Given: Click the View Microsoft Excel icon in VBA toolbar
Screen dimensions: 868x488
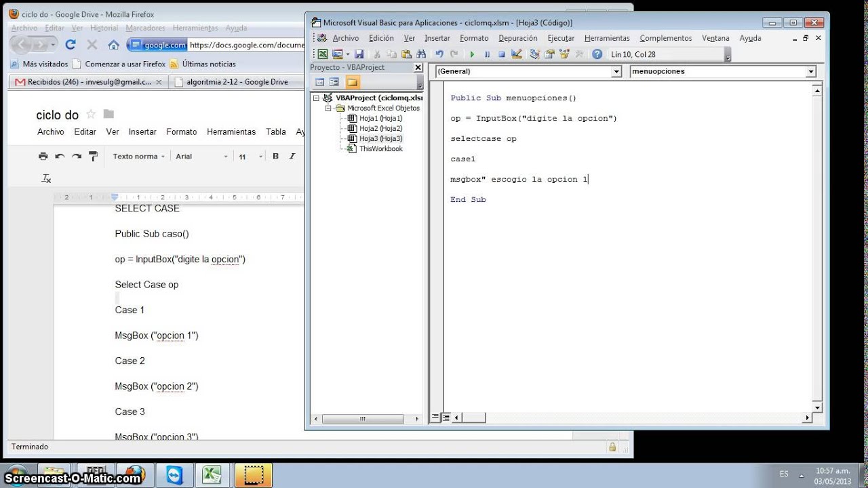Looking at the screenshot, I should [x=323, y=54].
